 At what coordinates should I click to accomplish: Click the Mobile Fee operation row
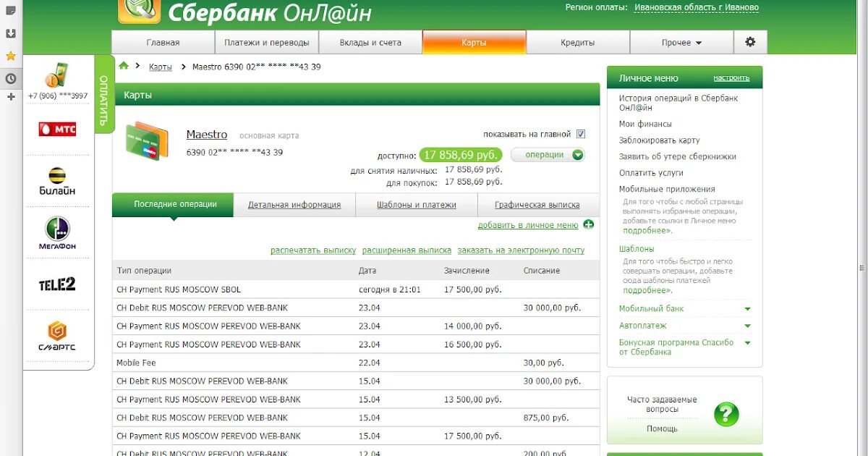(x=356, y=363)
